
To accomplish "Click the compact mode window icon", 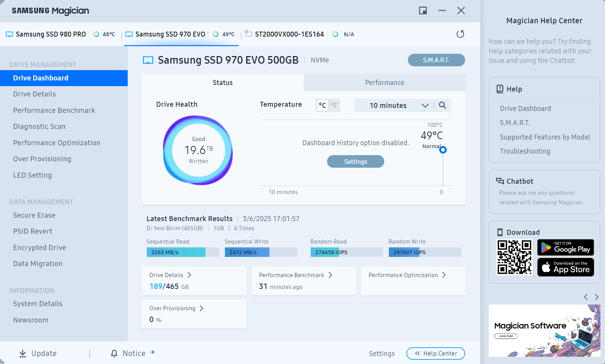I will coord(423,11).
